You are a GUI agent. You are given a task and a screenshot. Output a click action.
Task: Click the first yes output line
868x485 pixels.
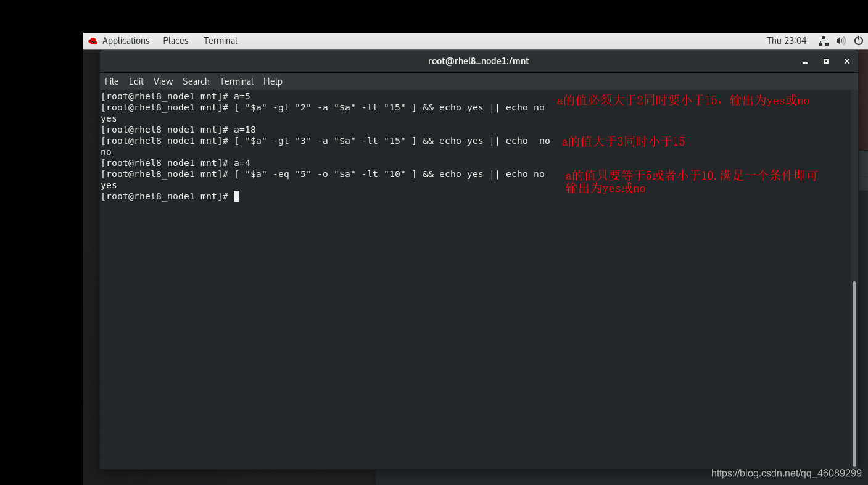tap(109, 118)
